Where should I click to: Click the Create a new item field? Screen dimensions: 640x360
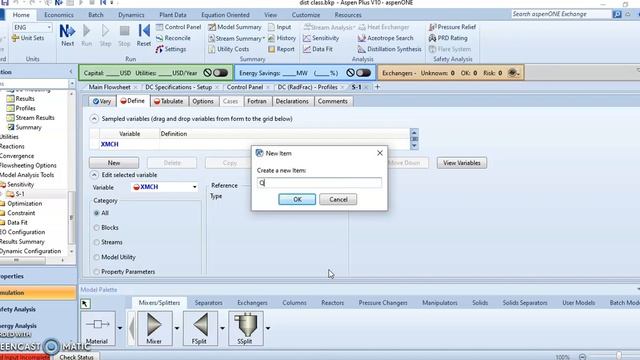click(x=320, y=183)
